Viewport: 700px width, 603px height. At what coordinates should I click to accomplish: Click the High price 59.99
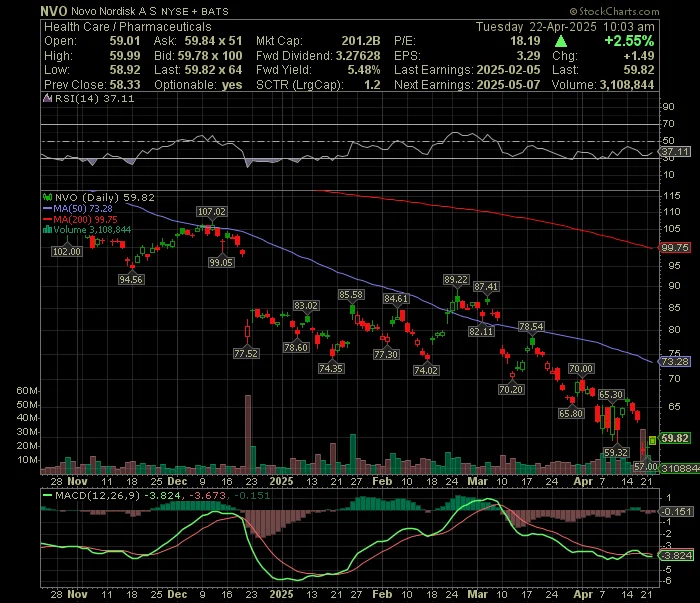point(125,56)
